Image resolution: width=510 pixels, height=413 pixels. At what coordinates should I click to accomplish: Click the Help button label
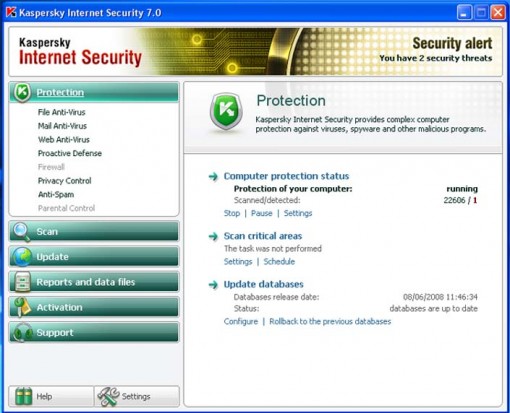44,396
